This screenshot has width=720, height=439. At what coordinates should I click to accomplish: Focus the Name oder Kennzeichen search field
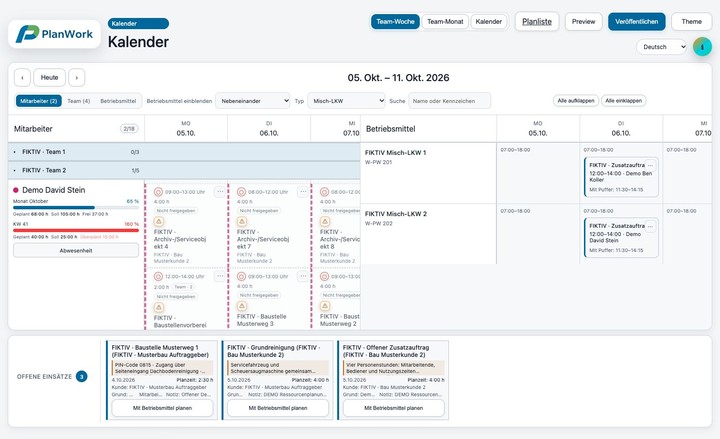point(450,101)
